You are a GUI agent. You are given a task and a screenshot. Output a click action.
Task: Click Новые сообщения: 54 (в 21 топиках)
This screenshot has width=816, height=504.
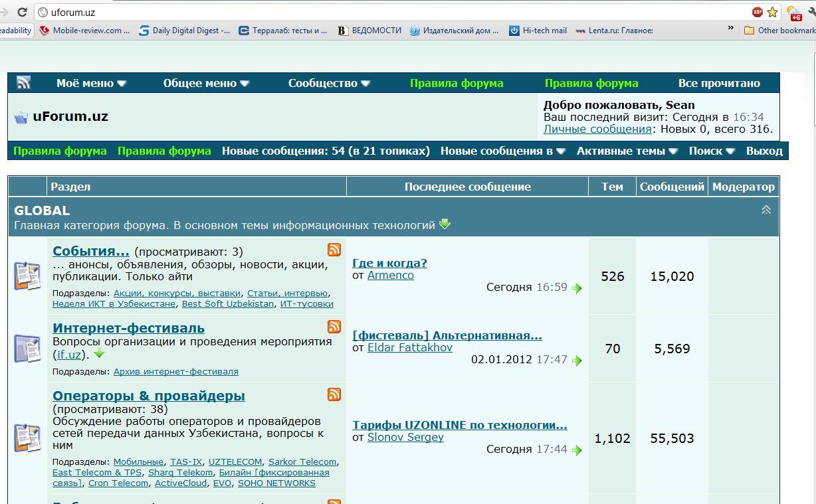coord(326,151)
